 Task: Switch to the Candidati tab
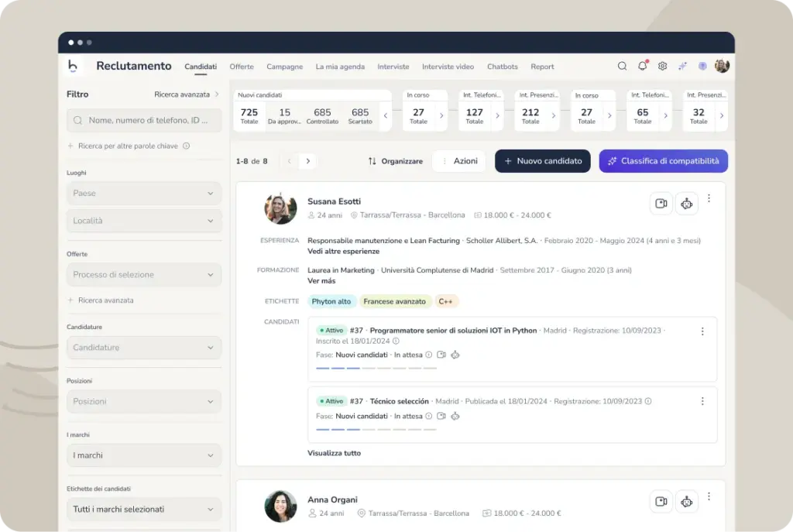click(201, 67)
